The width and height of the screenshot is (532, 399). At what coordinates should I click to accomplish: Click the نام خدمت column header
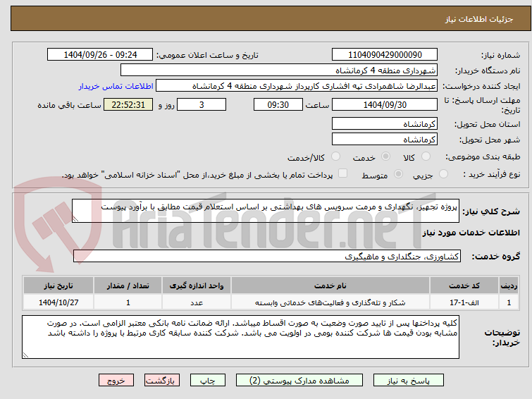click(x=330, y=286)
